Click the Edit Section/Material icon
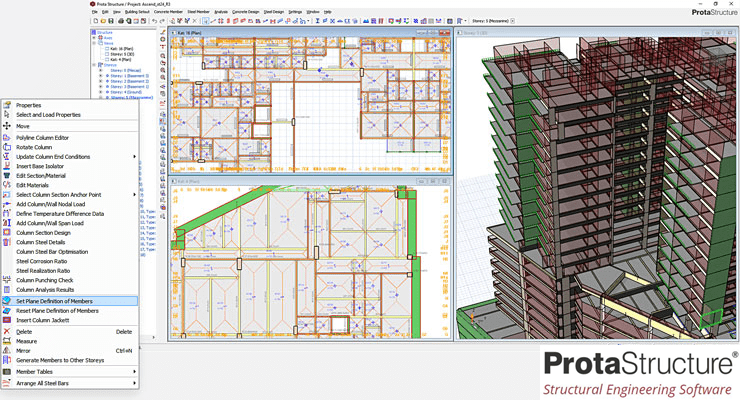Image resolution: width=740 pixels, height=400 pixels. (x=7, y=175)
